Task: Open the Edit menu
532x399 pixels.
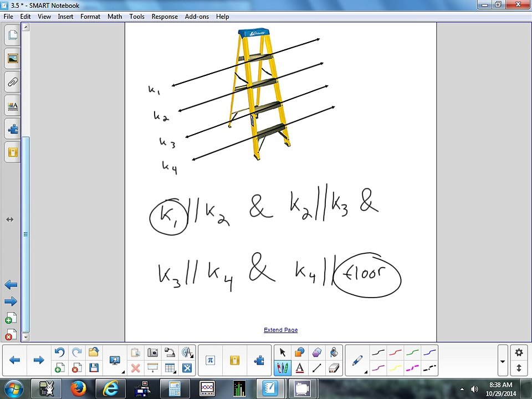Action: point(25,16)
